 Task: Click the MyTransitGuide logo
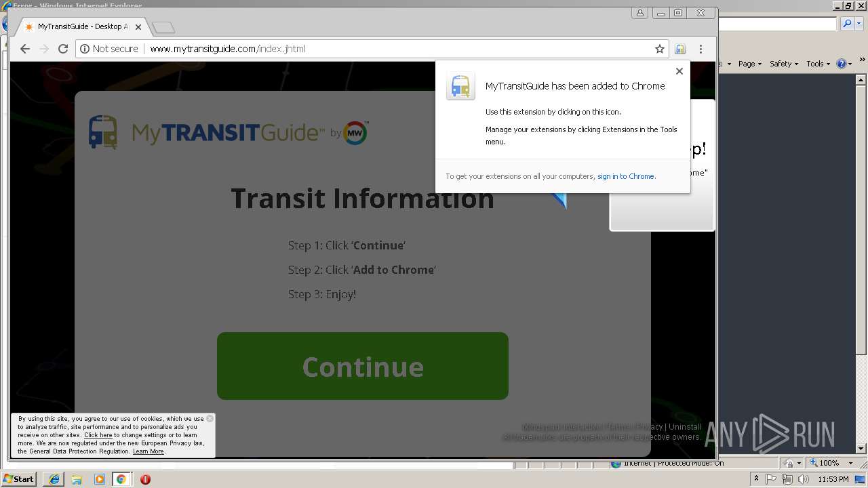207,132
